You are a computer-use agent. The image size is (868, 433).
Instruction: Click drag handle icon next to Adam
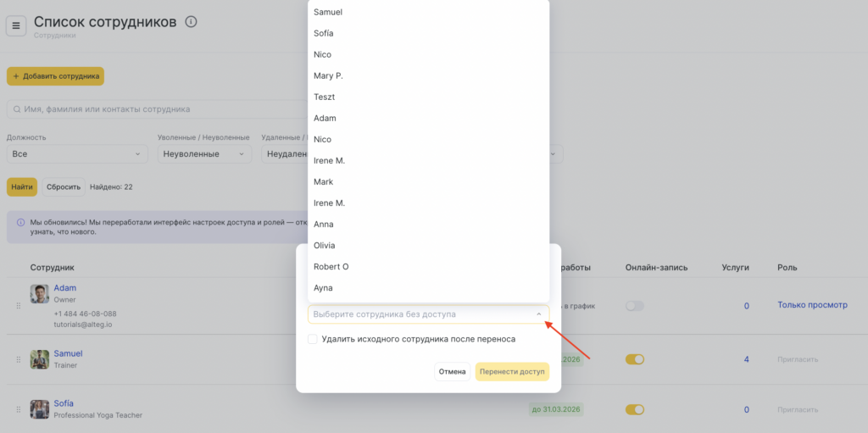[17, 305]
